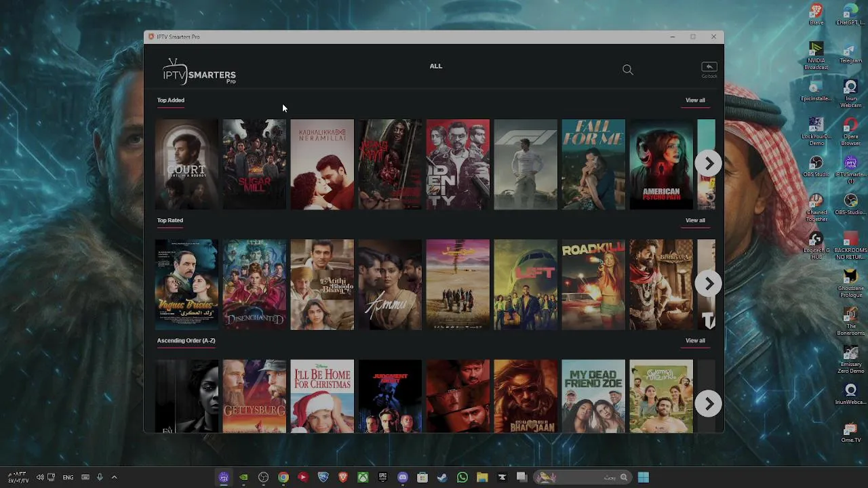
Task: Open the Gettysburg poster
Action: click(x=254, y=396)
